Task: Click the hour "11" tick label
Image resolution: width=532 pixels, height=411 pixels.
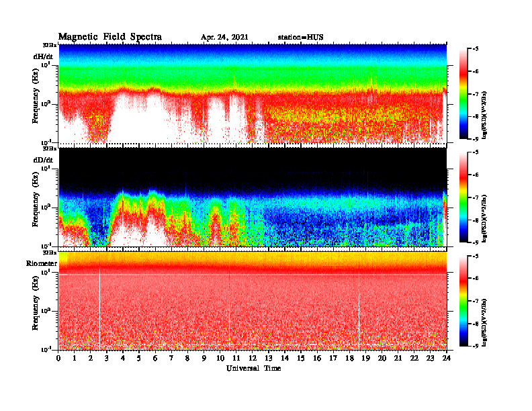Action: (236, 358)
